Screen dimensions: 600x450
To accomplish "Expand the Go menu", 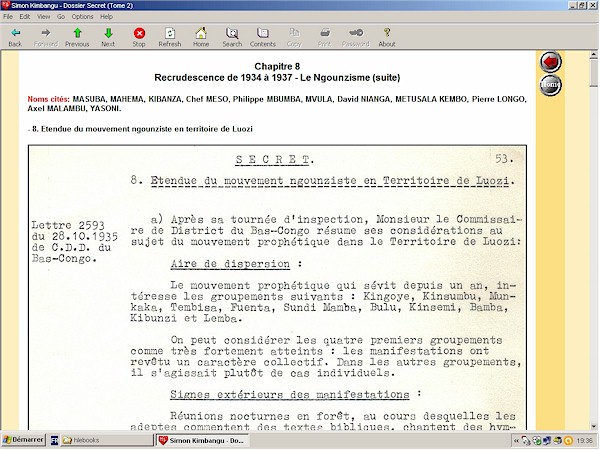I will click(63, 16).
